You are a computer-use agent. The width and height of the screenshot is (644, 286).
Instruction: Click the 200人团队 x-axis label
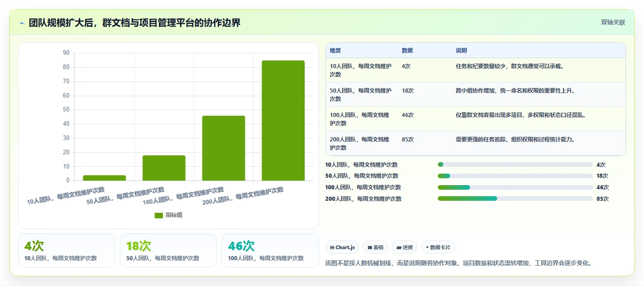[x=243, y=196]
